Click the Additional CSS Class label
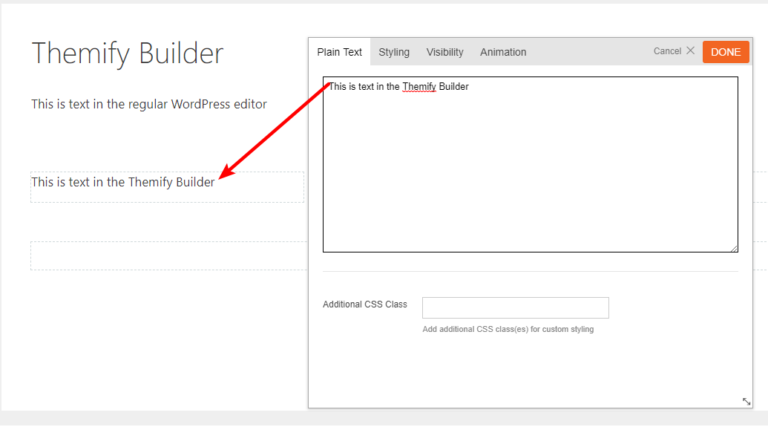 [365, 304]
